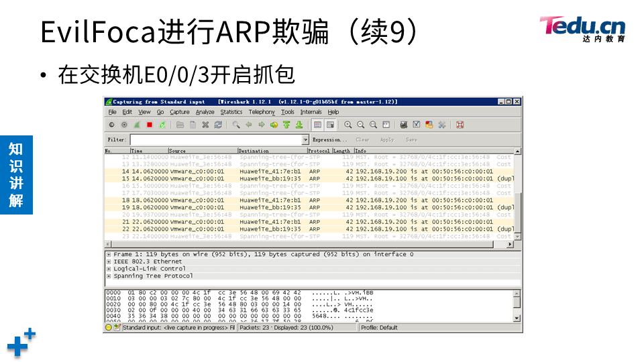Go forward in packet history arrow
This screenshot has height=362, width=644.
click(x=261, y=125)
